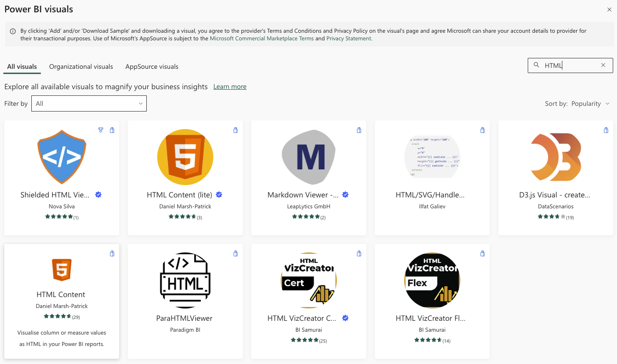The image size is (617, 364).
Task: Open the Privacy Statement link
Action: pos(349,38)
